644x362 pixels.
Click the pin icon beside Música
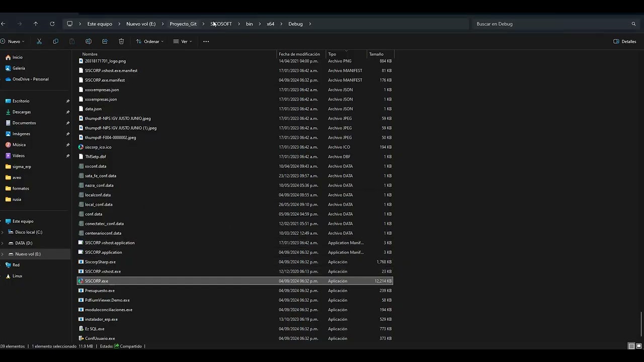(x=68, y=145)
